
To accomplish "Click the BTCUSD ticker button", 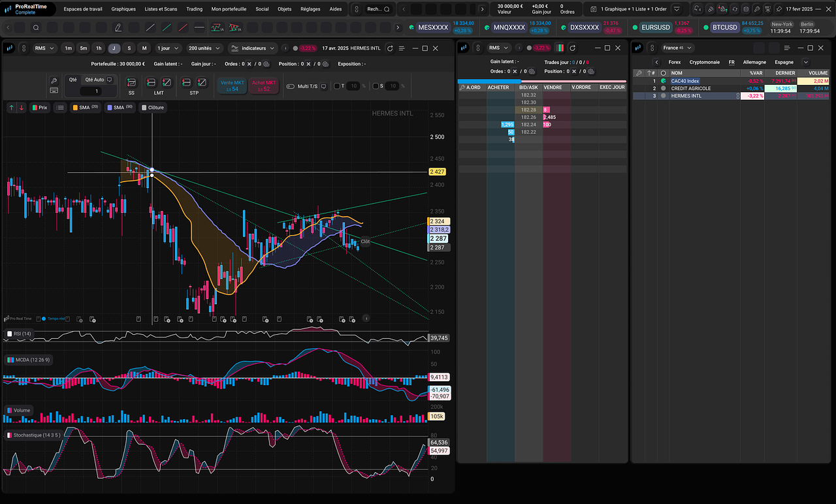I will pyautogui.click(x=724, y=27).
